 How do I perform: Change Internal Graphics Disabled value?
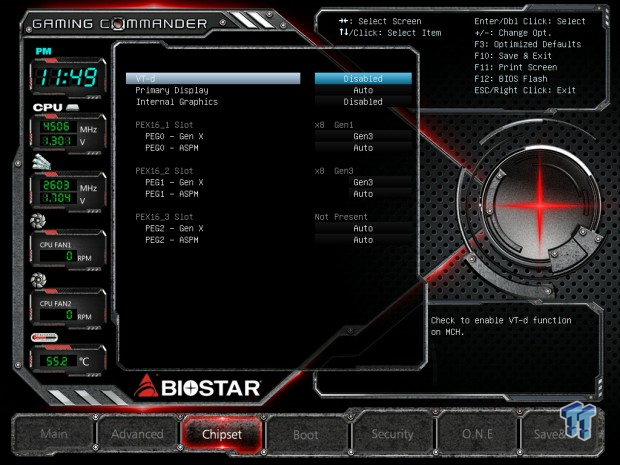tap(363, 102)
